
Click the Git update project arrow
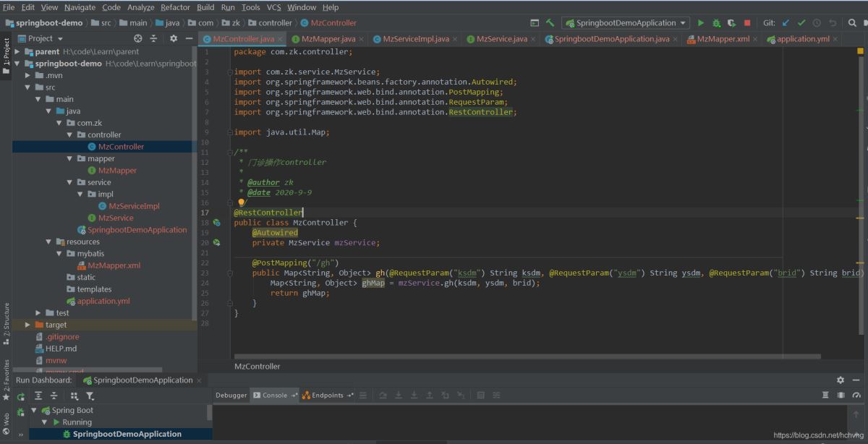[786, 23]
